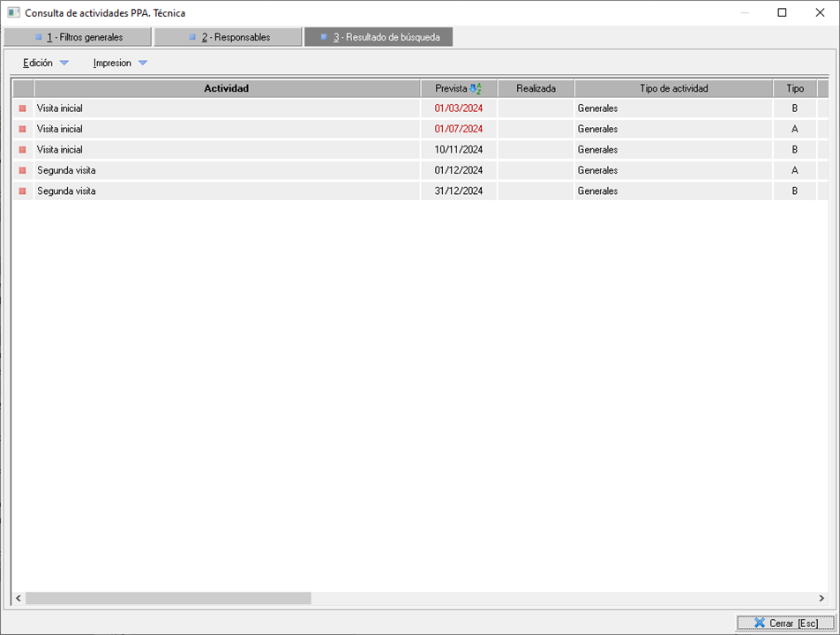Open the Responsables tab
The width and height of the screenshot is (840, 635).
(x=229, y=37)
